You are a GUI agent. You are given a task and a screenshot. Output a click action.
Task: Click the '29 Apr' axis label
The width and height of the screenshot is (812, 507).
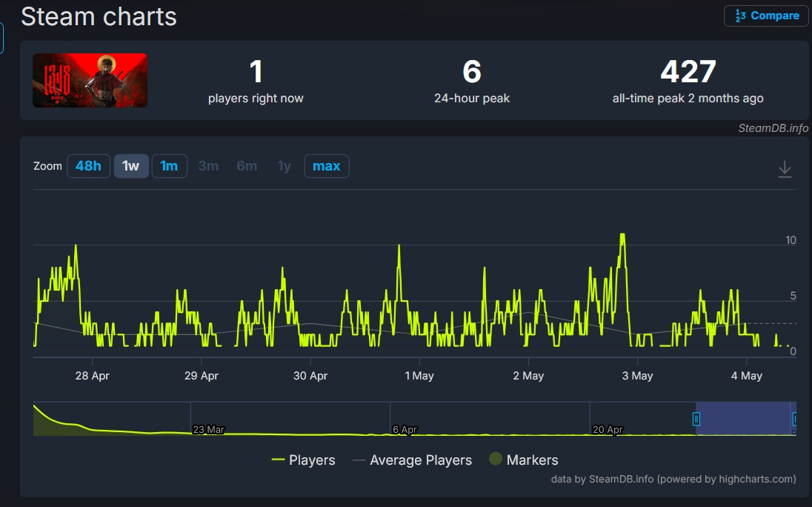pyautogui.click(x=202, y=376)
